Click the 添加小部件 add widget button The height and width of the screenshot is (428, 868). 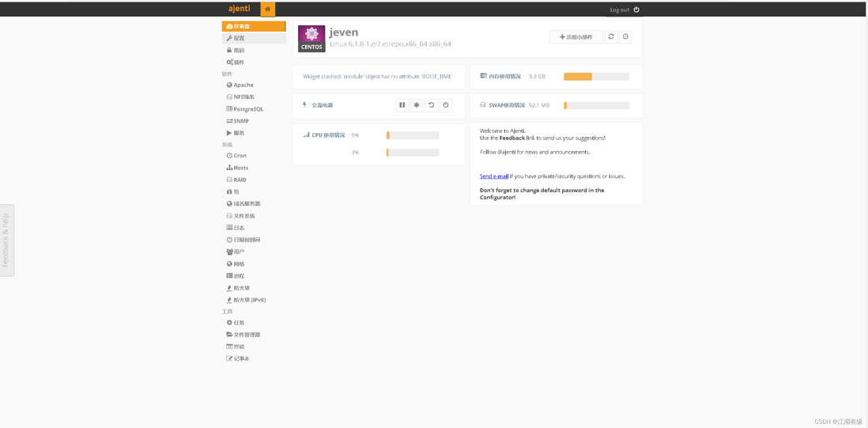576,37
